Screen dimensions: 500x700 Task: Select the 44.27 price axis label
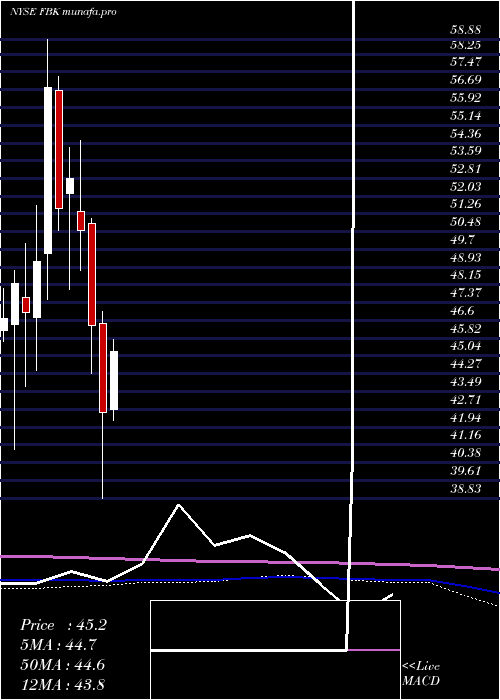[x=466, y=364]
